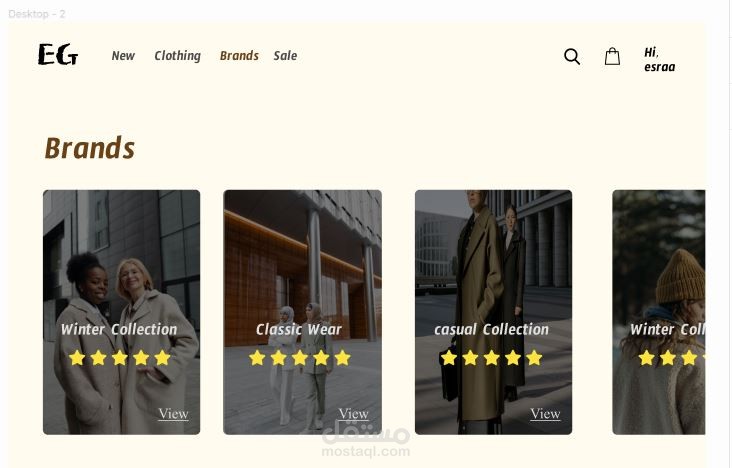Image resolution: width=732 pixels, height=468 pixels.
Task: Select the Brands navigation item
Action: point(239,56)
